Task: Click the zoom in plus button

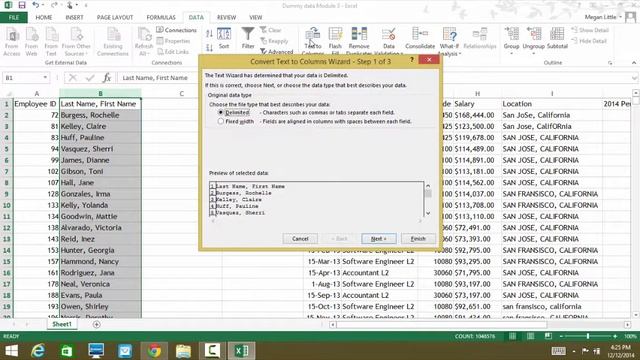Action: coord(615,336)
